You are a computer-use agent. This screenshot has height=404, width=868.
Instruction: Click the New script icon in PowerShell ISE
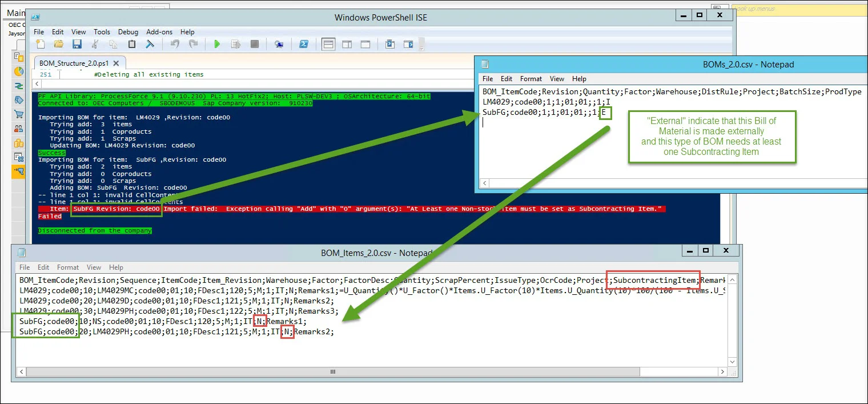tap(40, 44)
